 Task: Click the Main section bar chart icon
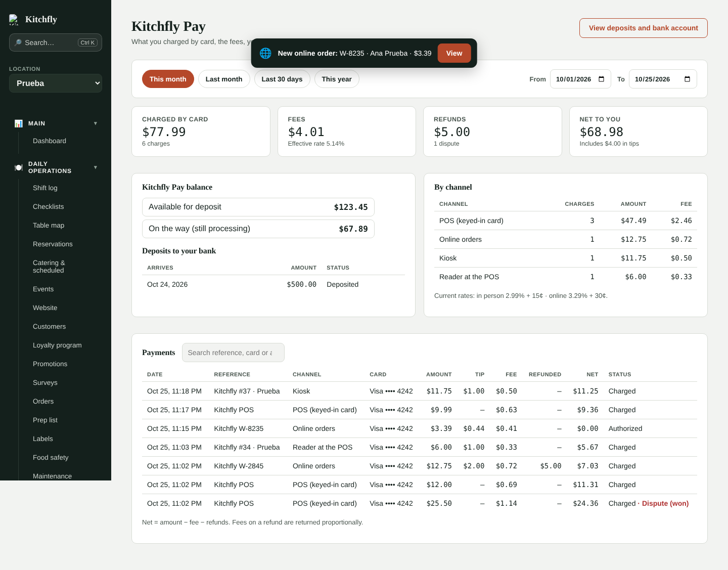(19, 123)
